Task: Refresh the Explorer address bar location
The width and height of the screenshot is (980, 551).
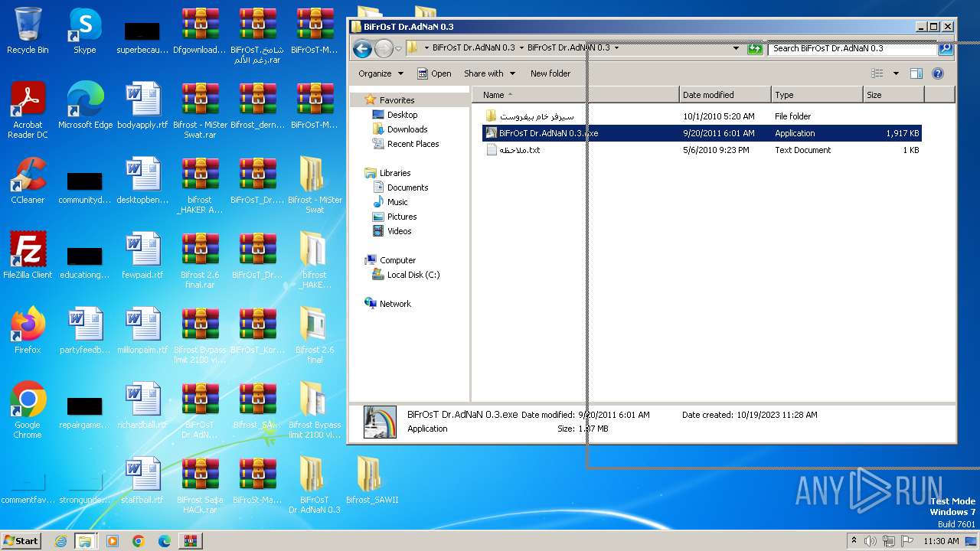Action: [755, 48]
